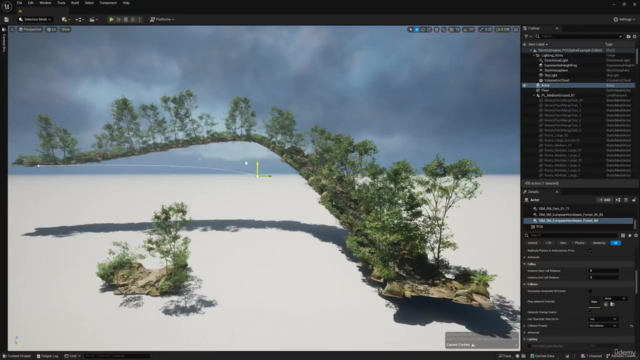Open the Window menu
The image size is (640, 360).
(x=45, y=3)
